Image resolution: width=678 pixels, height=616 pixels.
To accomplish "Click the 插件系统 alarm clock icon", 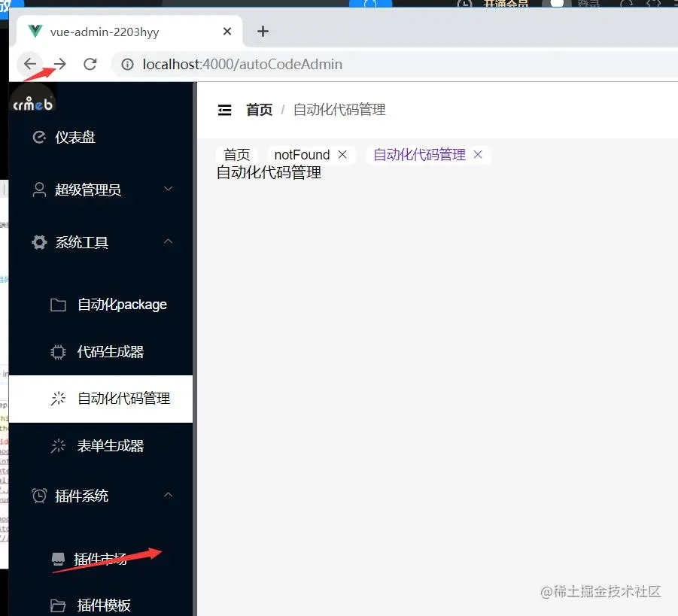I will click(x=39, y=496).
